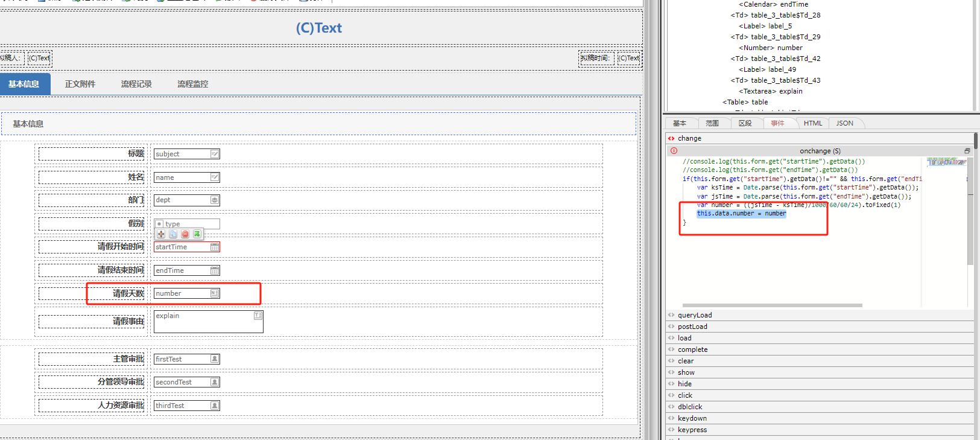Select the type radio button

click(159, 224)
